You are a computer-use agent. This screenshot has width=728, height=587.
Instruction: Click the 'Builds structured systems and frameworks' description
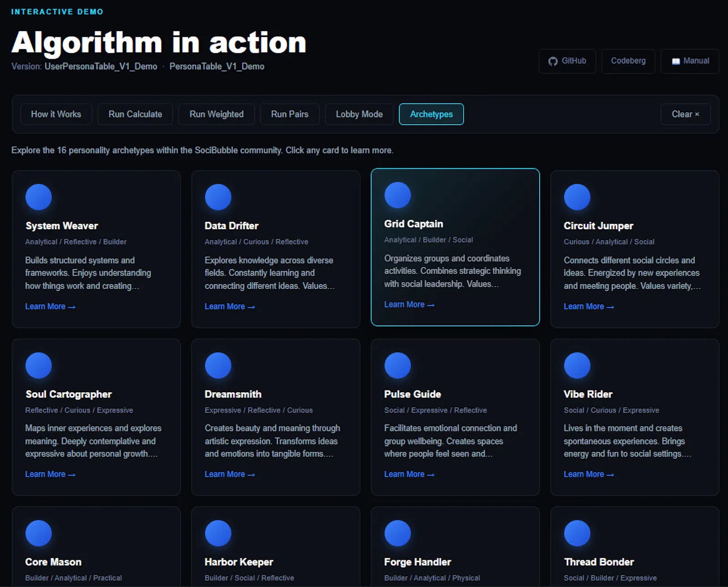click(x=88, y=273)
